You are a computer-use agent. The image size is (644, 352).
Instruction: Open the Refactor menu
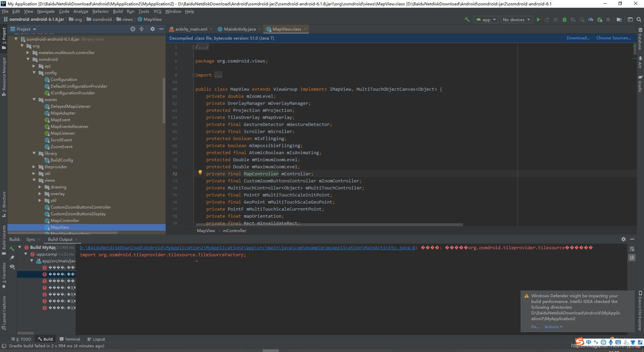tap(101, 11)
